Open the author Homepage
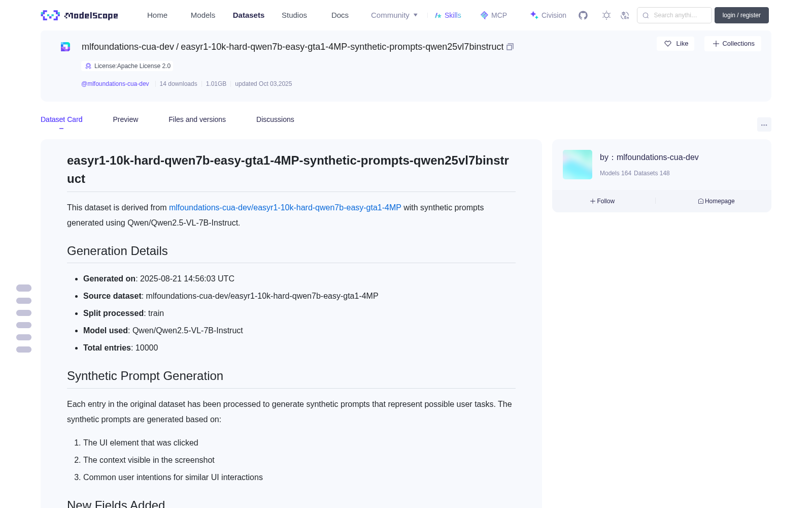The height and width of the screenshot is (508, 812). click(x=716, y=201)
